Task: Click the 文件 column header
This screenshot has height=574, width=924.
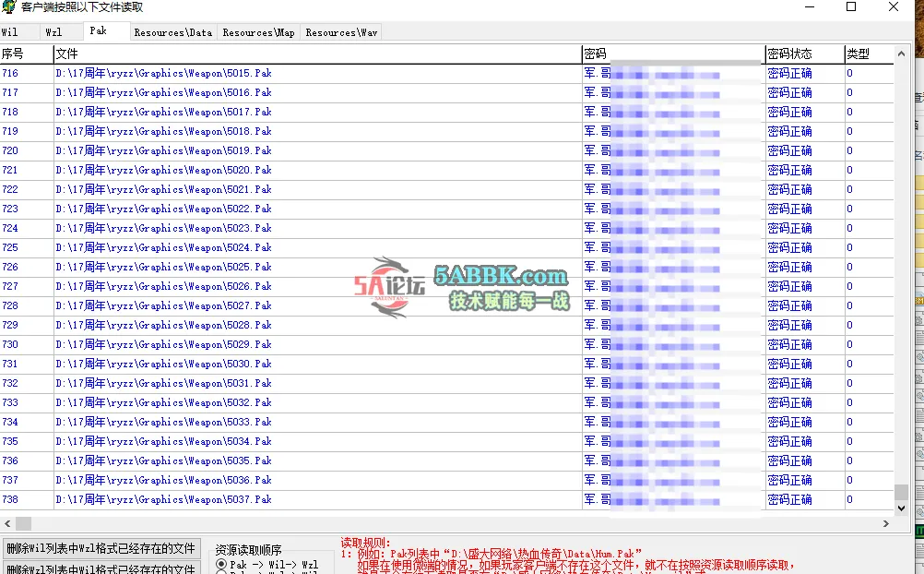Action: (317, 54)
